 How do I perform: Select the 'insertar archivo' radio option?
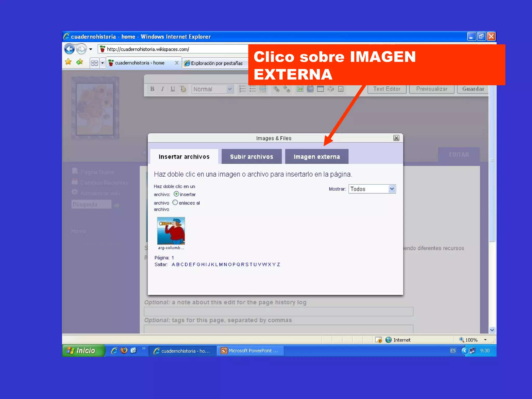(x=176, y=194)
